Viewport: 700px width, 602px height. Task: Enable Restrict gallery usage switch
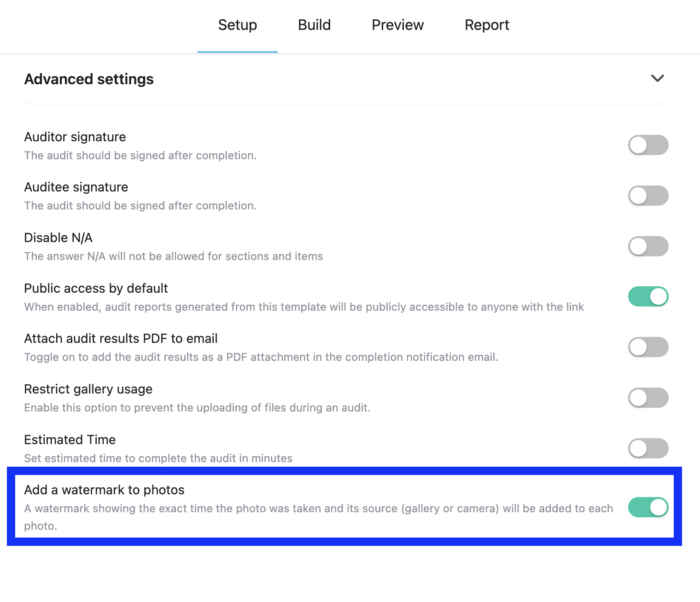click(x=648, y=398)
